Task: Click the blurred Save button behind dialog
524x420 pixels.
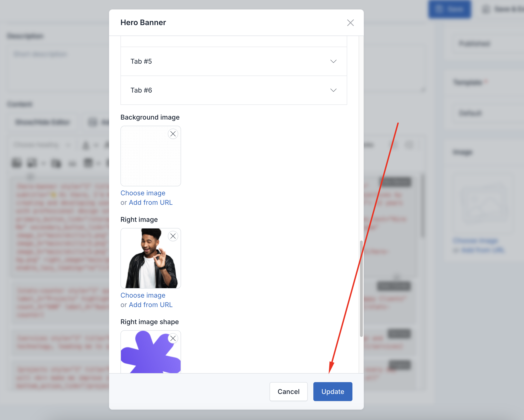Action: click(x=450, y=9)
